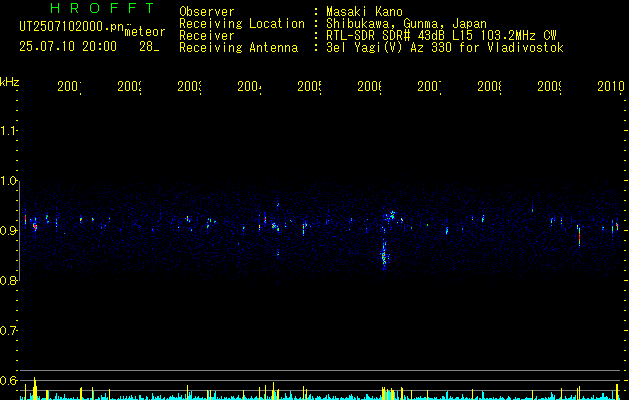Click the 2008 time axis marker
This screenshot has height=400, width=629.
(489, 86)
